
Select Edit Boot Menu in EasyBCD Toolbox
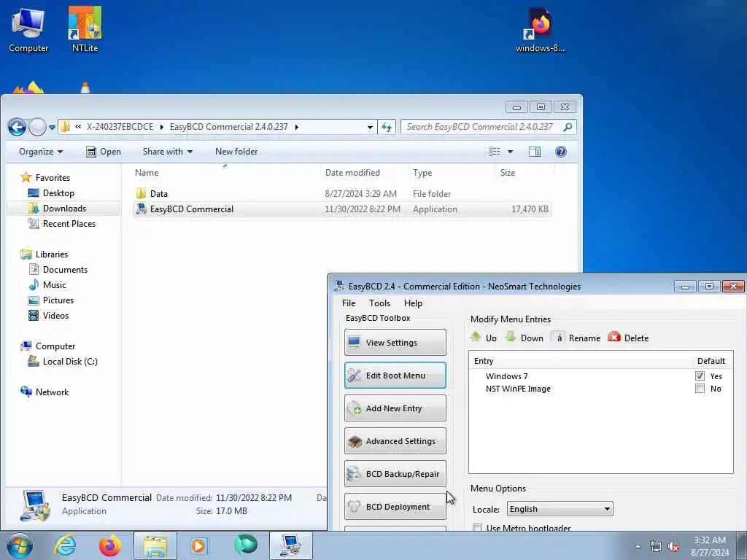tap(395, 376)
